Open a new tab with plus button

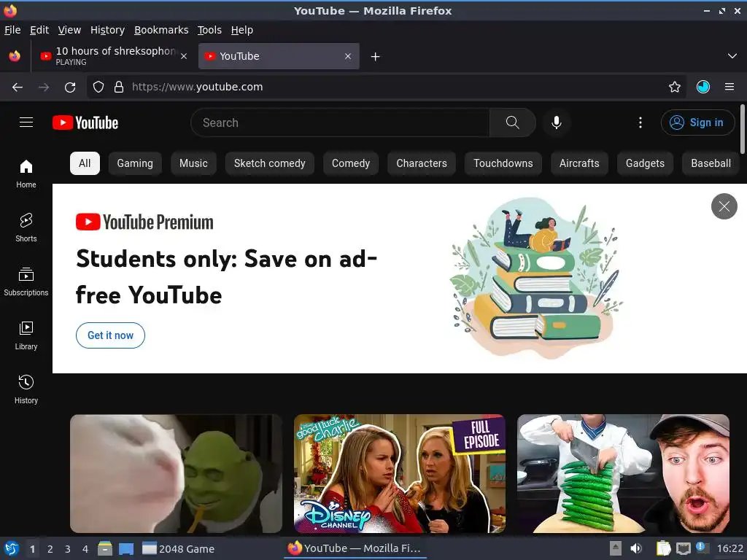(376, 57)
